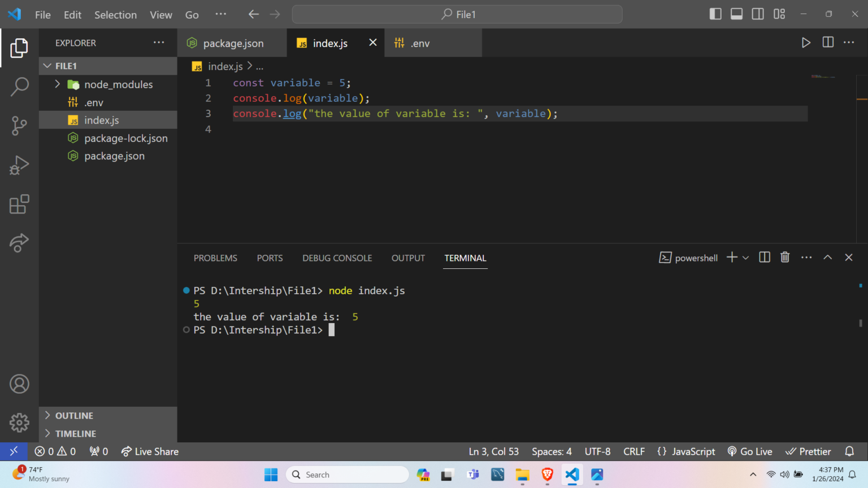This screenshot has height=488, width=868.
Task: Maximize the panel with the chevron toggle
Action: 827,257
